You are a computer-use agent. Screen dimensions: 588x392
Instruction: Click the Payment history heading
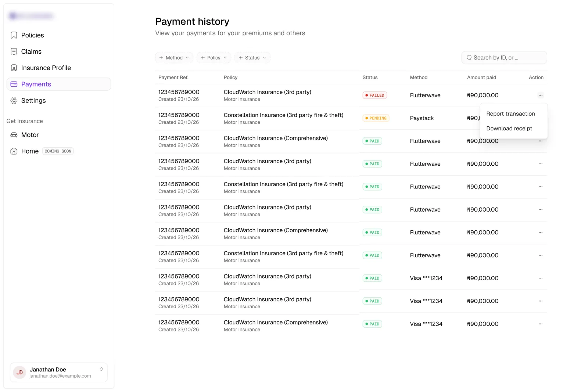[192, 22]
